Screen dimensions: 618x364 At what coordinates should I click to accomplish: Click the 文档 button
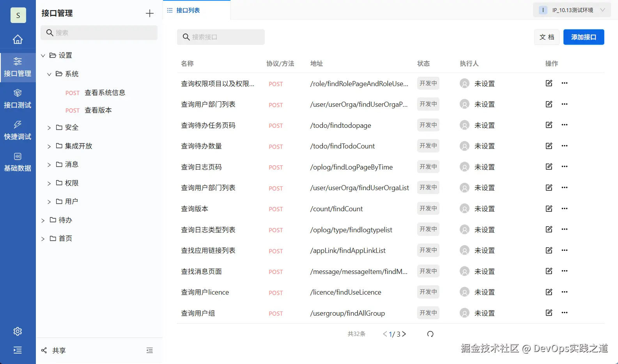(547, 37)
